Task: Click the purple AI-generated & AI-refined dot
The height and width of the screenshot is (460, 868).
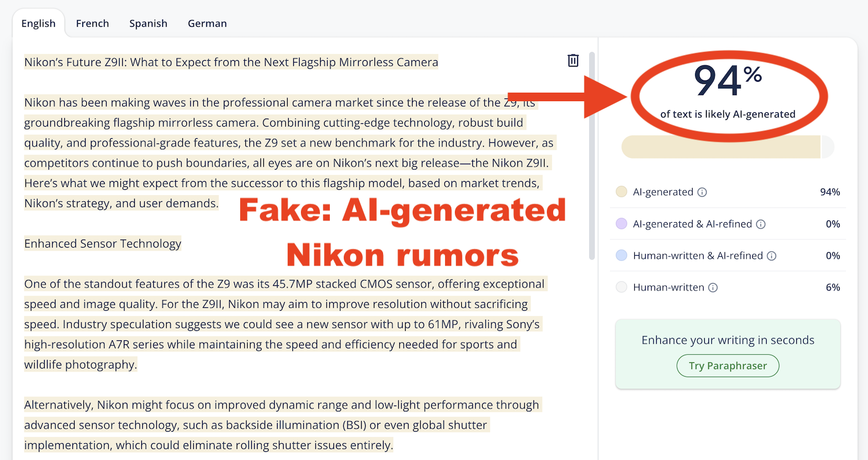Action: pos(621,224)
